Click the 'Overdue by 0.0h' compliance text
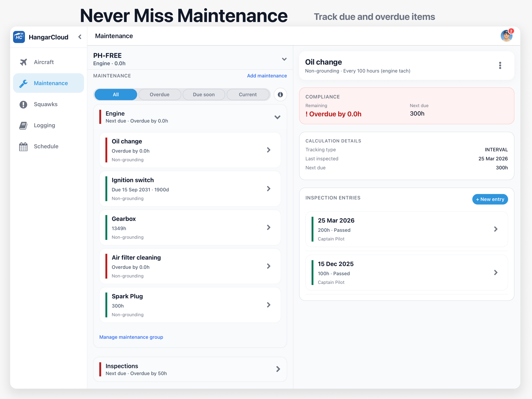Screen dimensions: 532x399 point(333,114)
